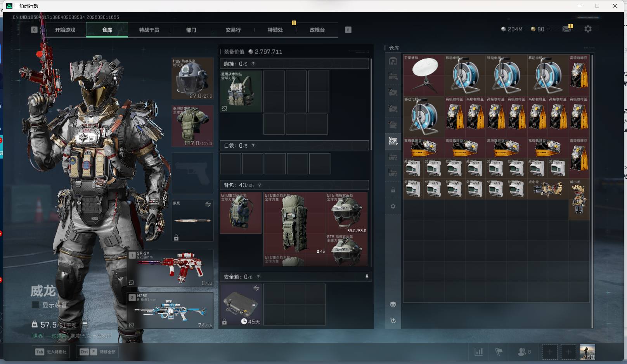Viewport: 627px width, 364px height.
Task: Select the small GTO重型战术包 in backpack
Action: click(x=241, y=213)
